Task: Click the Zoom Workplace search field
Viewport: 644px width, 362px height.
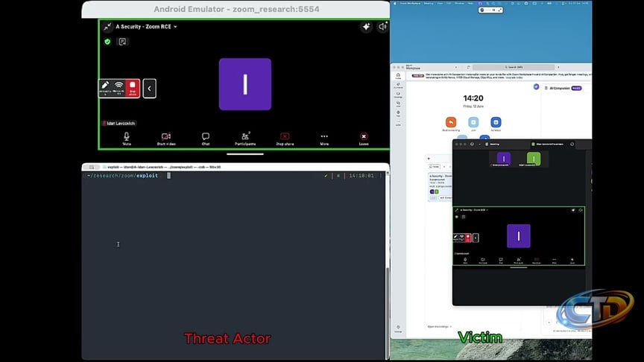Action: click(x=514, y=67)
